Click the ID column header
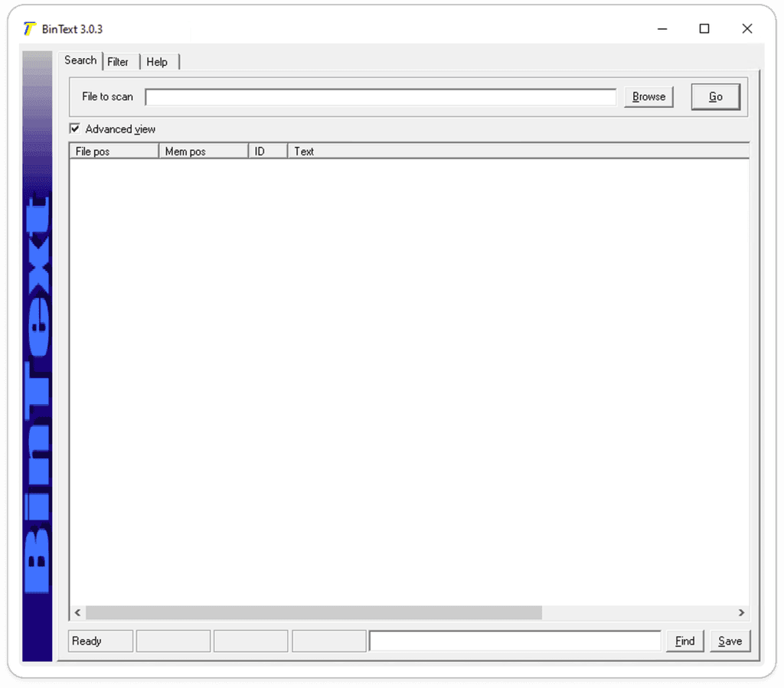Screen dimensions: 784x688 [267, 151]
